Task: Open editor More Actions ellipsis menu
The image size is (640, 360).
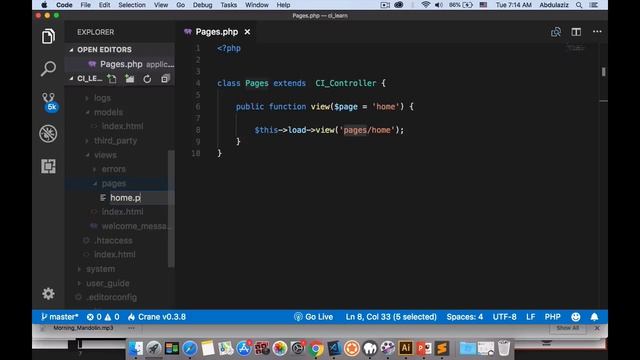Action: pyautogui.click(x=597, y=32)
